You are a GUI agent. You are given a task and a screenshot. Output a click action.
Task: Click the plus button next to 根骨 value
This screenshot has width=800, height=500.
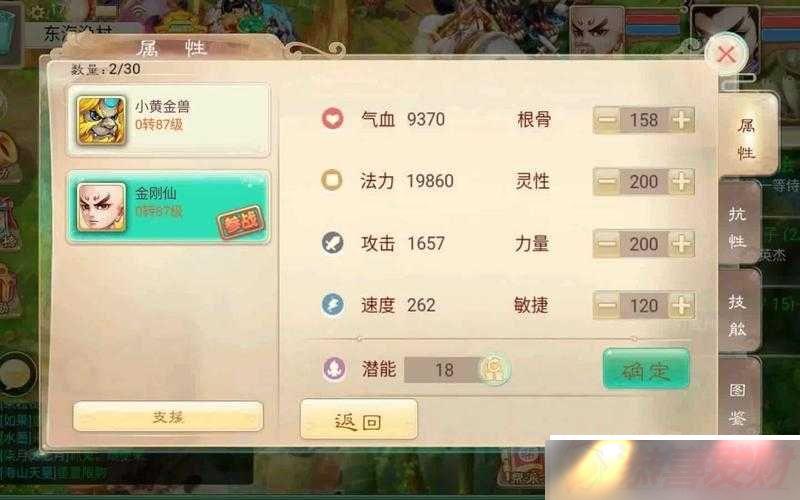point(681,120)
